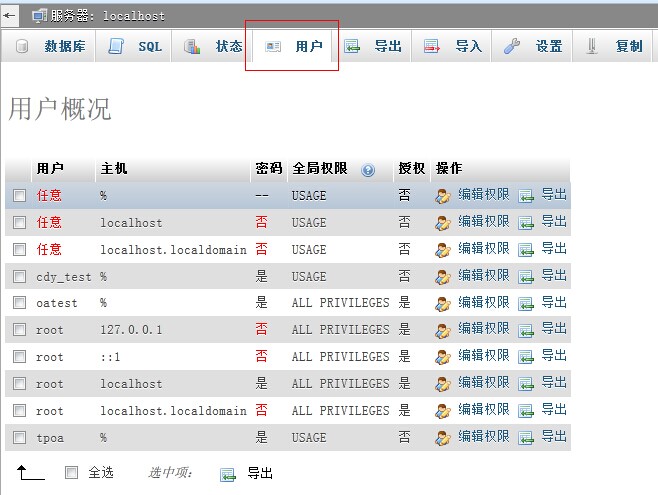Click the server icon beside localhost
658x495 pixels.
39,16
